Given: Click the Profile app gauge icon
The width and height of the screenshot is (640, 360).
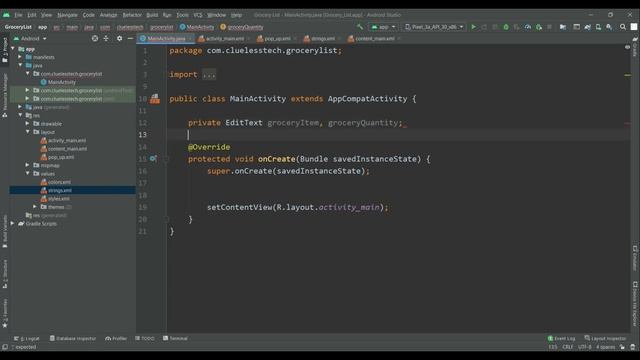Looking at the screenshot, I should pos(528,27).
